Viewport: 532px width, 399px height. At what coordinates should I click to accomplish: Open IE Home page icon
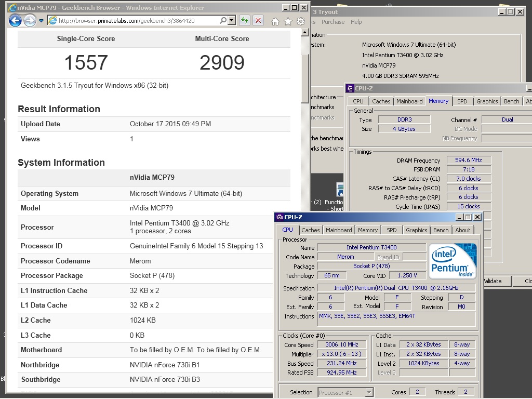point(275,22)
